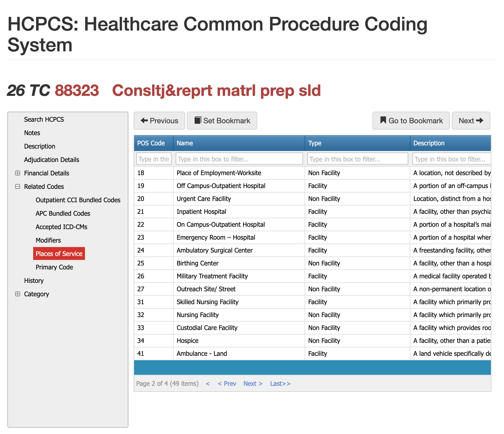Select Modifiers in the sidebar
Image resolution: width=504 pixels, height=434 pixels.
pos(48,240)
